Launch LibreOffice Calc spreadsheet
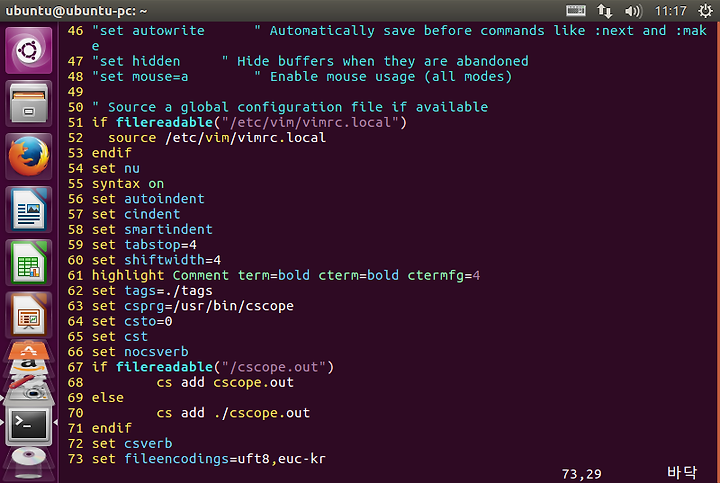This screenshot has height=483, width=720. [x=28, y=263]
